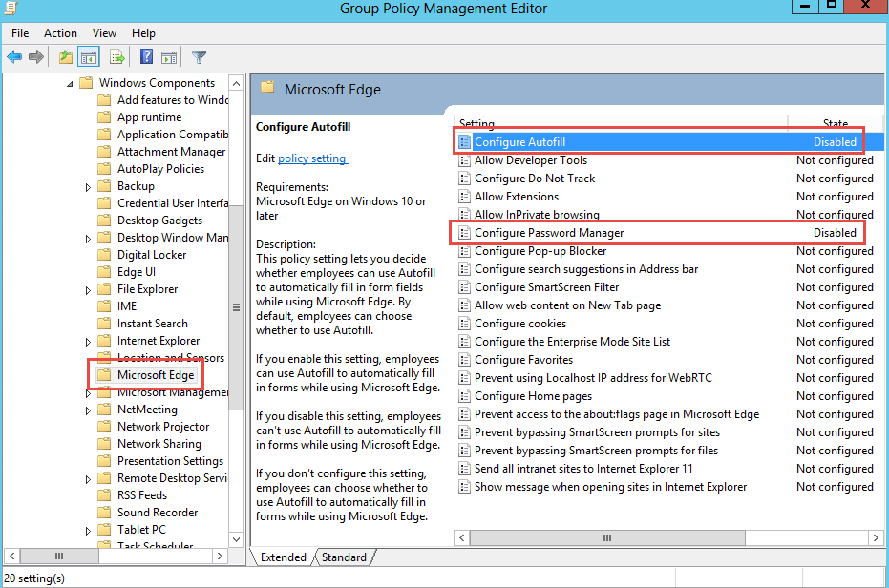Click policy icon beside Configure cookies
Image resolution: width=889 pixels, height=588 pixels.
[464, 324]
